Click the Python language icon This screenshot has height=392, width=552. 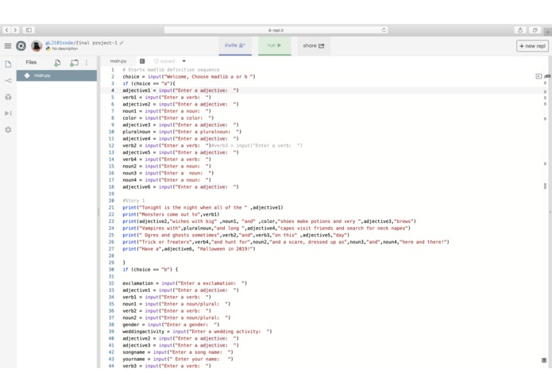click(48, 49)
